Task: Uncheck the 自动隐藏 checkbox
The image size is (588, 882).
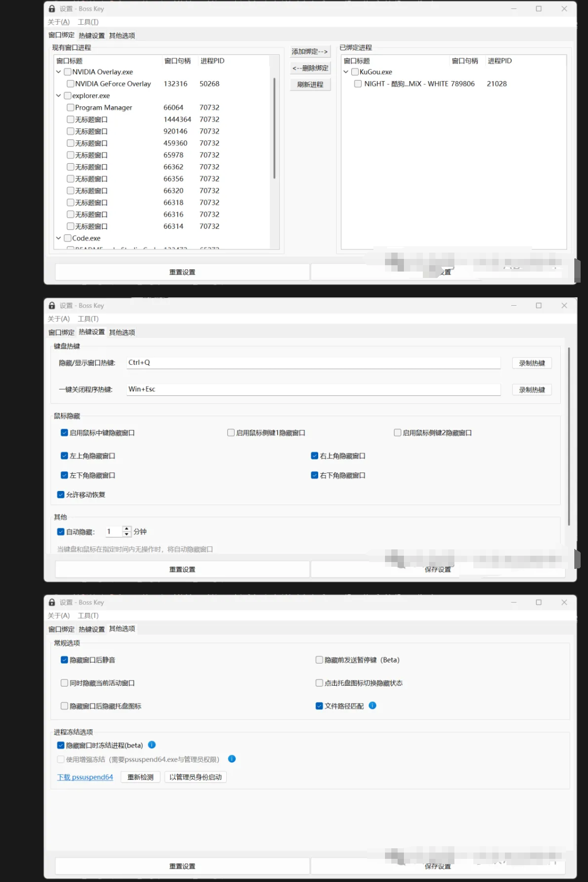Action: 61,532
